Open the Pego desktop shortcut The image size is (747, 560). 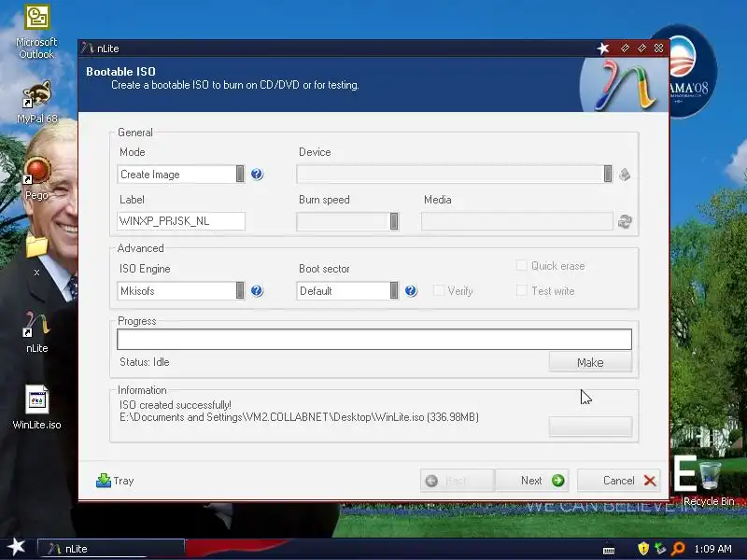pos(36,178)
